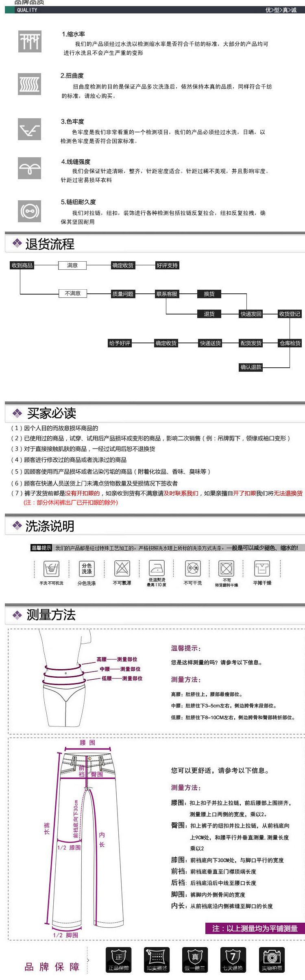Select the 联系客服 flowchart box
This screenshot has width=305, height=980.
pyautogui.click(x=167, y=294)
